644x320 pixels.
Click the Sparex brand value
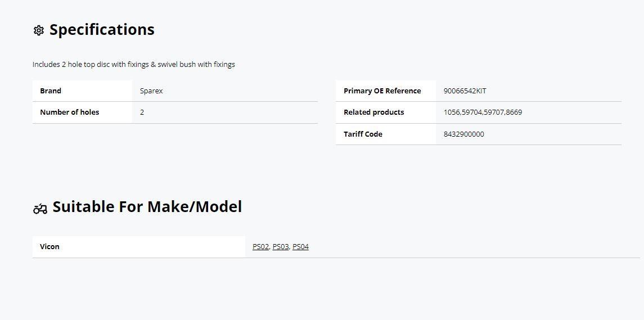click(x=151, y=91)
